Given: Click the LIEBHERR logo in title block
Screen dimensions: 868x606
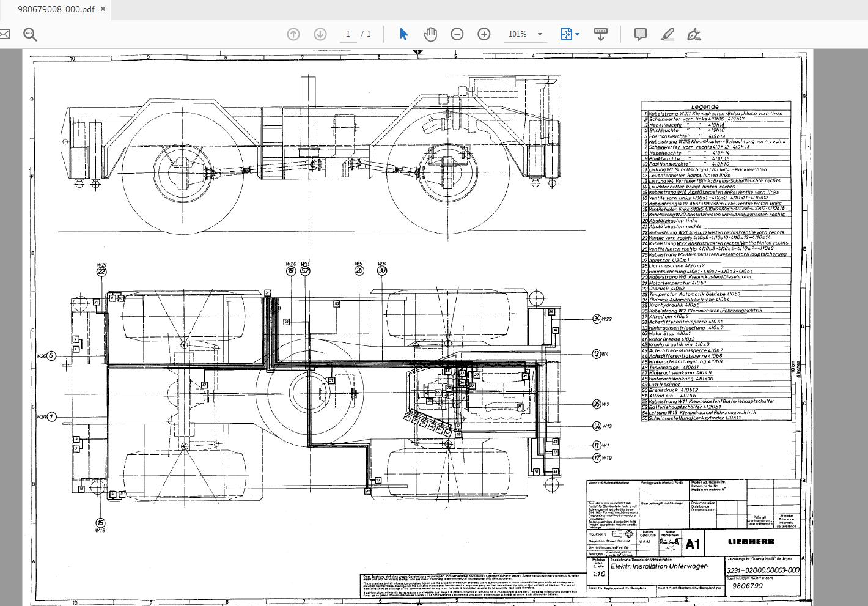Looking at the screenshot, I should click(x=751, y=541).
